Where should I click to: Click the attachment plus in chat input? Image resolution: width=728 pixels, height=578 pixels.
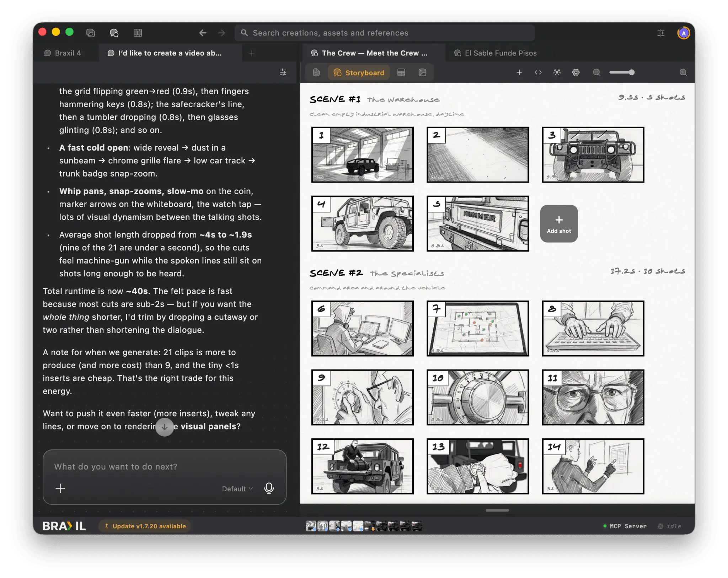[60, 488]
